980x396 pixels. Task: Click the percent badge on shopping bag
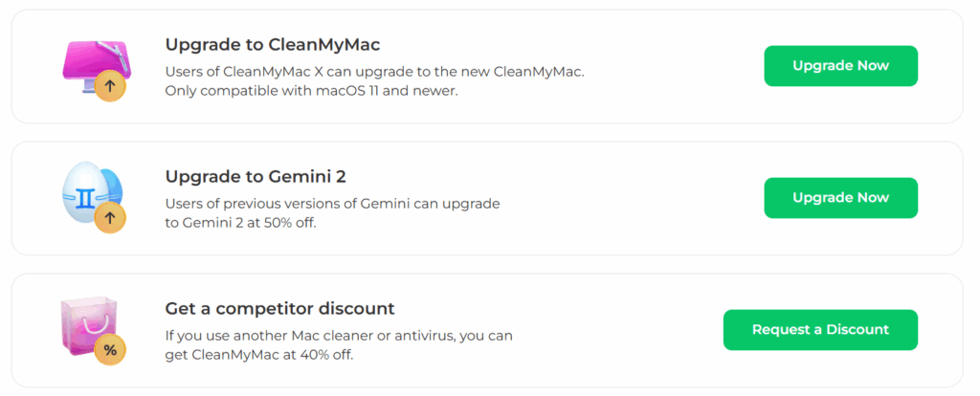click(110, 350)
